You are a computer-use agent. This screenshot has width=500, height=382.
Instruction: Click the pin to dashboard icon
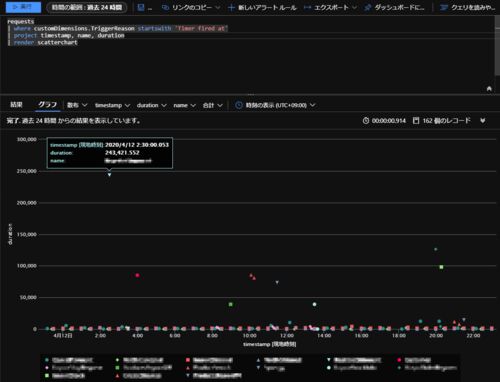pyautogui.click(x=368, y=7)
